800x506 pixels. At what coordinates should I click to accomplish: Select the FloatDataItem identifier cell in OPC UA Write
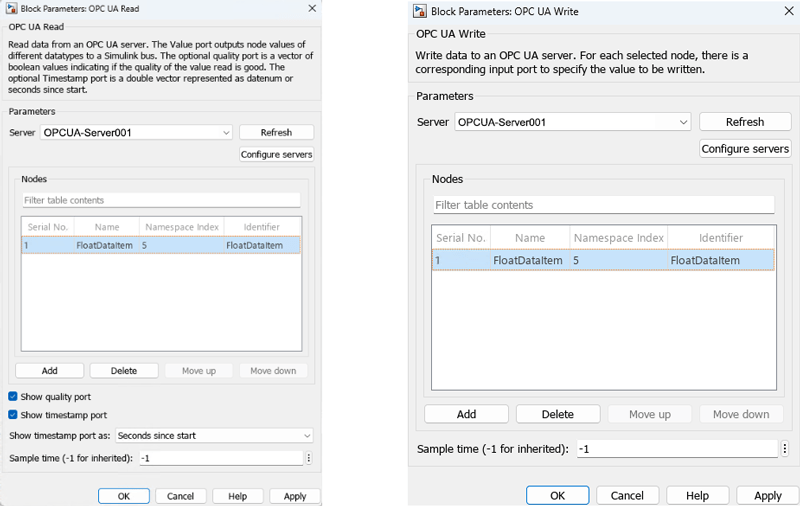721,260
